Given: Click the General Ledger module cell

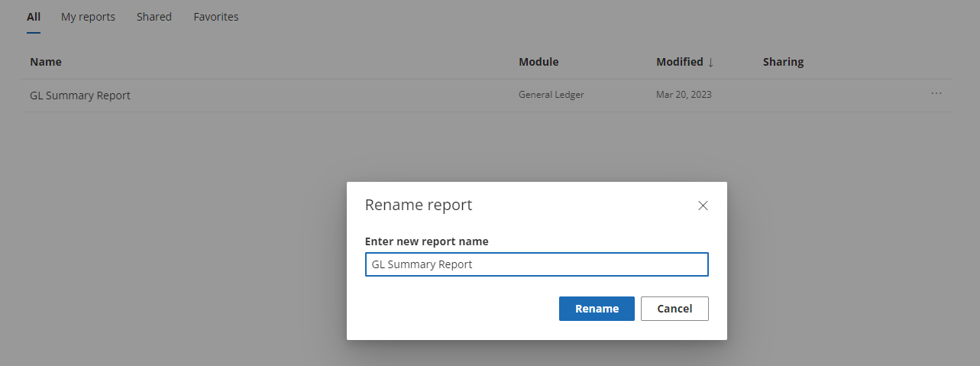Looking at the screenshot, I should point(551,95).
